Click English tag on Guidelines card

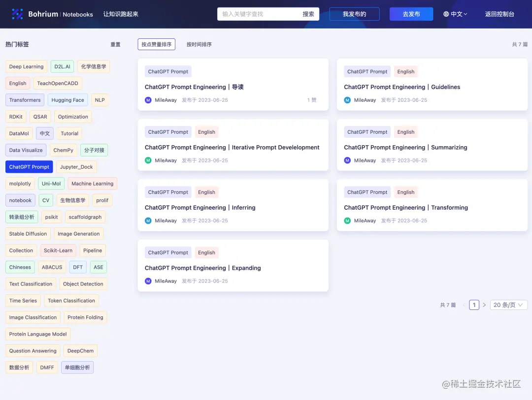(x=406, y=71)
